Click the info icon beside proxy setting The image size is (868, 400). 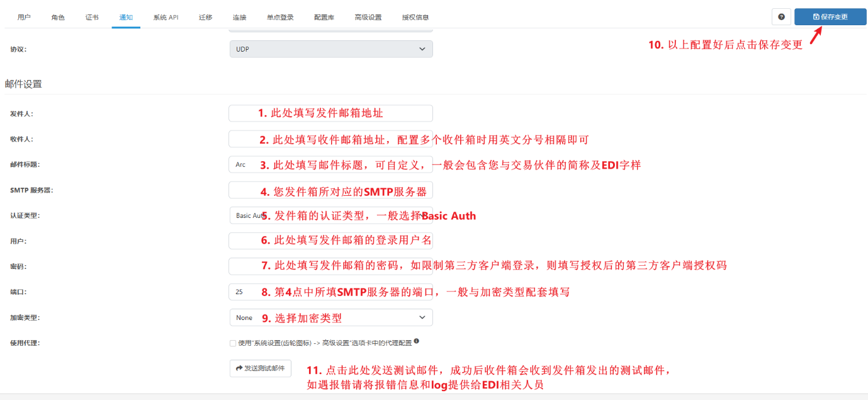[x=416, y=341]
